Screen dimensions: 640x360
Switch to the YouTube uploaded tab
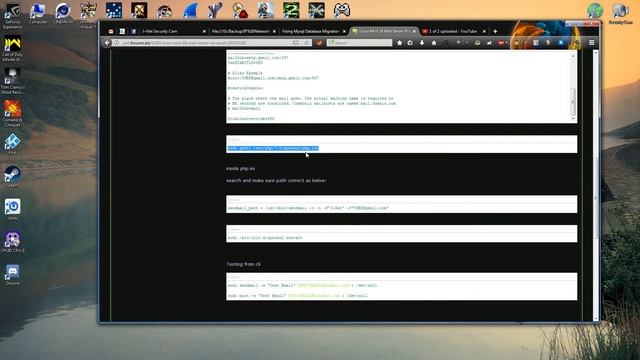[x=454, y=31]
